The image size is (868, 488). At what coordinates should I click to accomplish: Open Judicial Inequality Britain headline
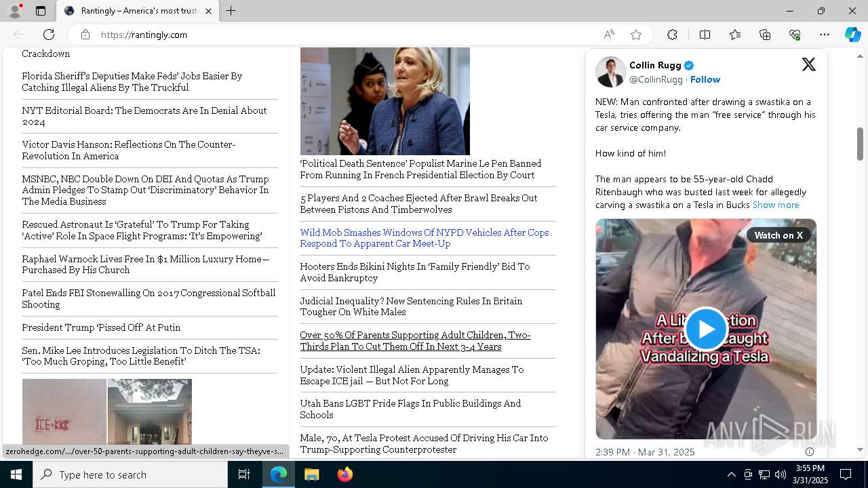(x=411, y=306)
